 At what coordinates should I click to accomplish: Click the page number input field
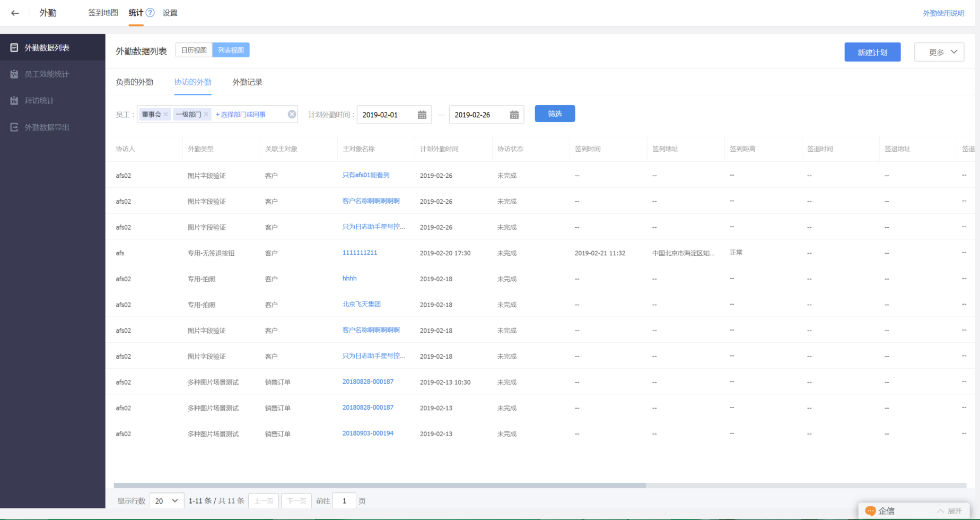344,501
